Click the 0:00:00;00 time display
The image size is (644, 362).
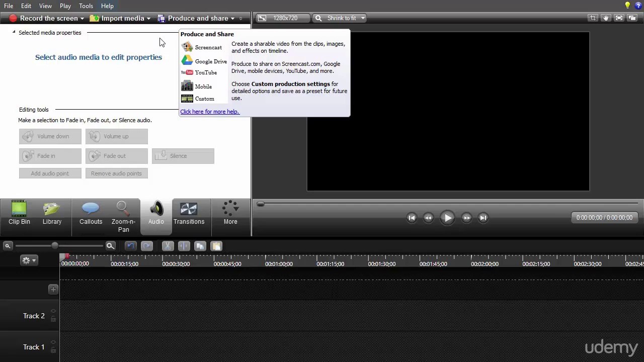[x=604, y=218]
